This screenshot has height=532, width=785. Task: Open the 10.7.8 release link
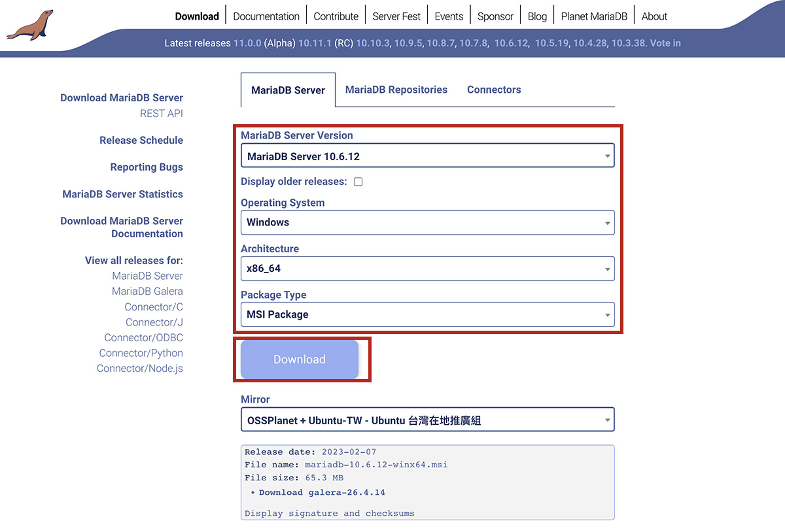473,43
